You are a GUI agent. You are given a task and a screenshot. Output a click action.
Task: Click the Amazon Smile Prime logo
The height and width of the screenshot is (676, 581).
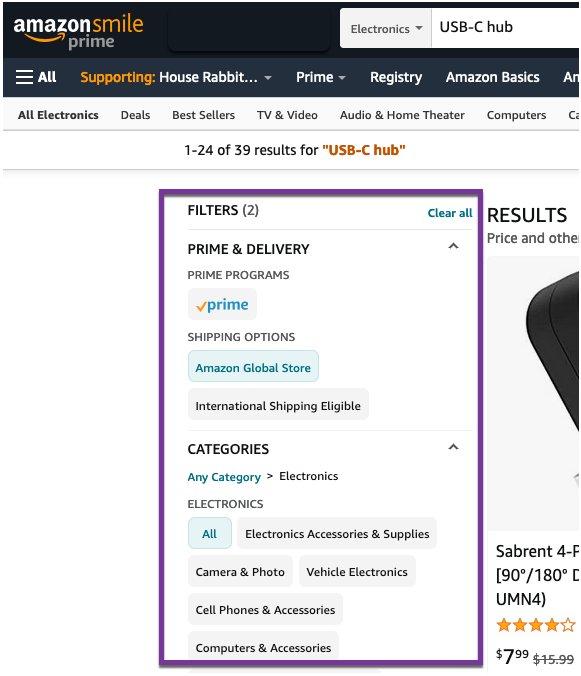click(x=78, y=31)
